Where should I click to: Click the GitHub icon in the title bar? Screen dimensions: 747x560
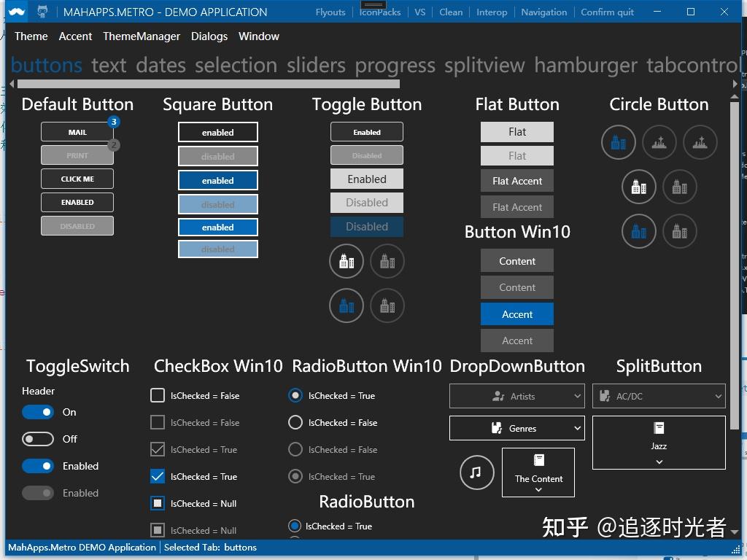[x=41, y=12]
